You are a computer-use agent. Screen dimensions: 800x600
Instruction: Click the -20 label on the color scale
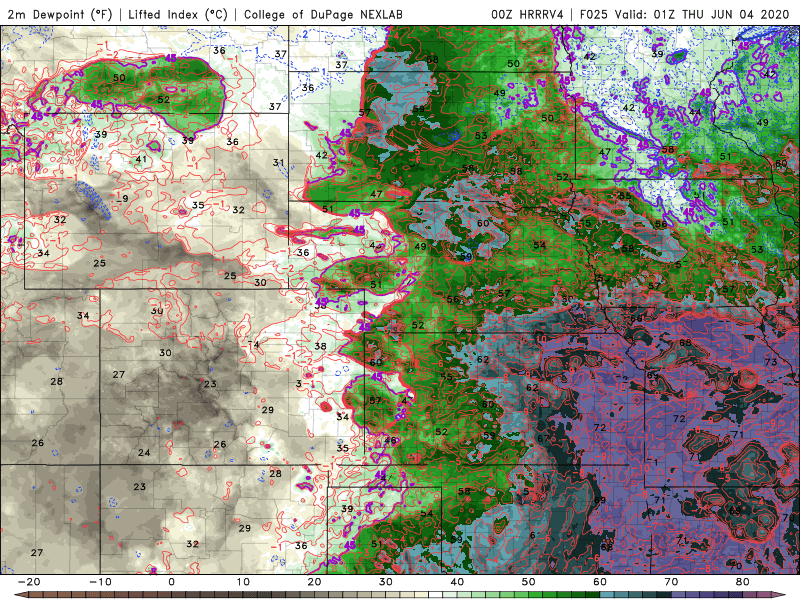[x=29, y=582]
